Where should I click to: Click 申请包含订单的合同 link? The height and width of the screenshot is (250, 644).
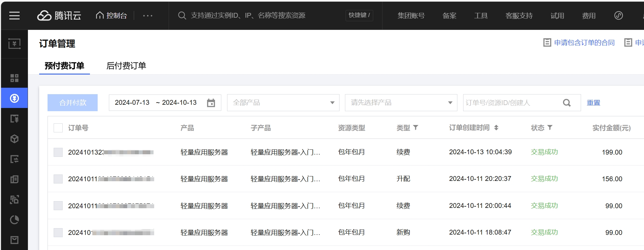point(584,43)
